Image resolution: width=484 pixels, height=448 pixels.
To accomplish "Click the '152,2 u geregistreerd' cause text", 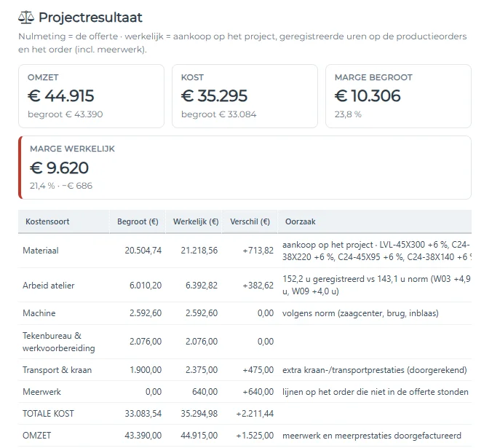I will click(x=376, y=285).
